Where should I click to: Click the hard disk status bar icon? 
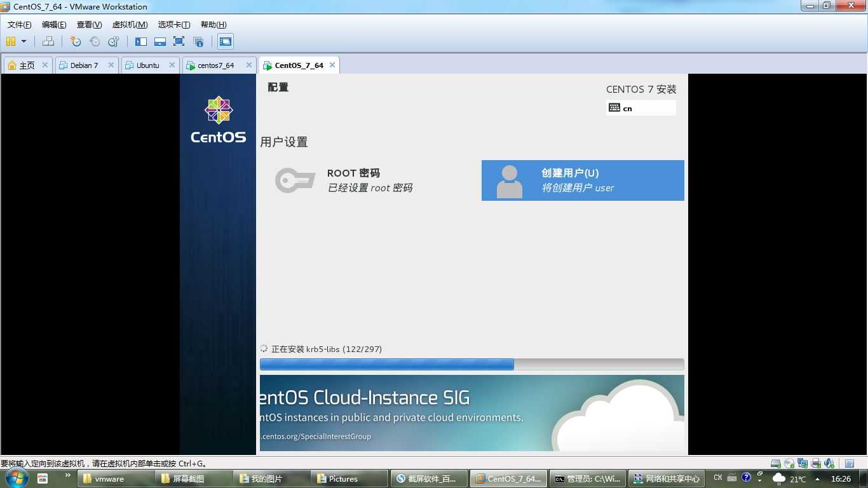[x=776, y=463]
